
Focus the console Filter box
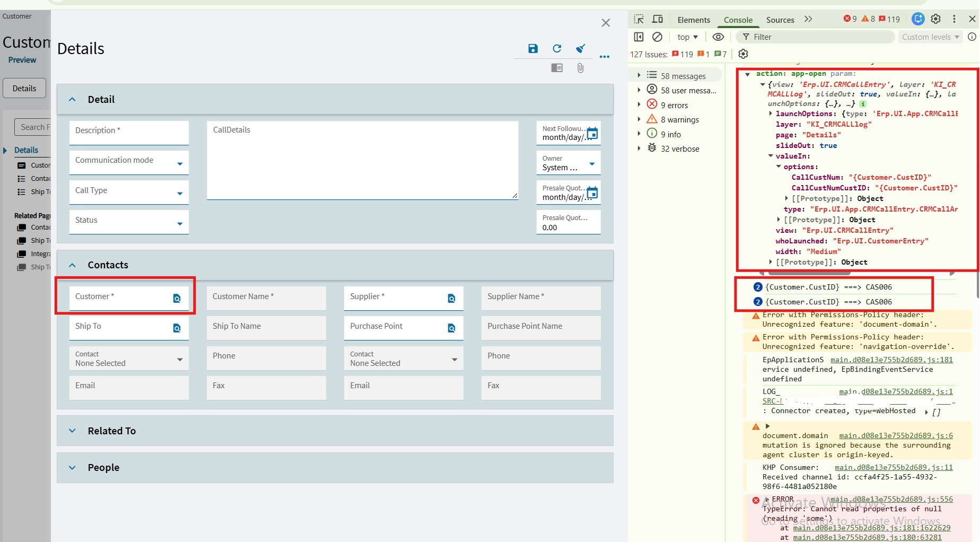[x=815, y=37]
